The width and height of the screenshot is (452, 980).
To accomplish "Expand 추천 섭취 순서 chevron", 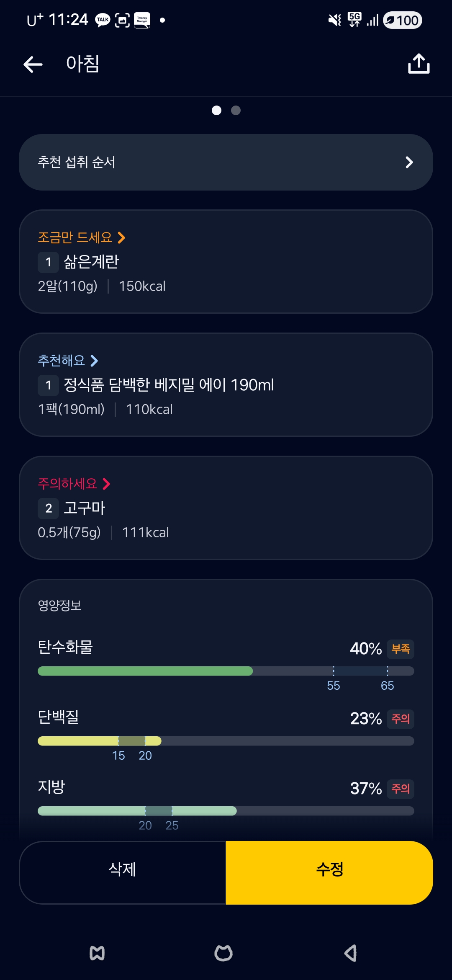I will [x=409, y=162].
